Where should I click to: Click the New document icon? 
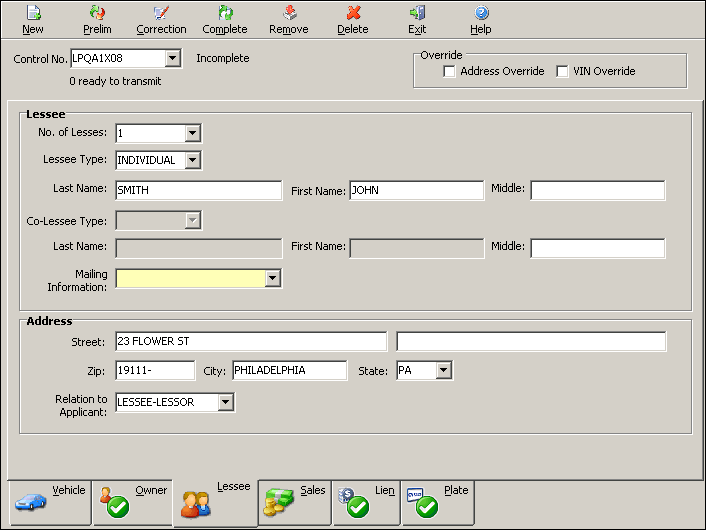point(34,12)
